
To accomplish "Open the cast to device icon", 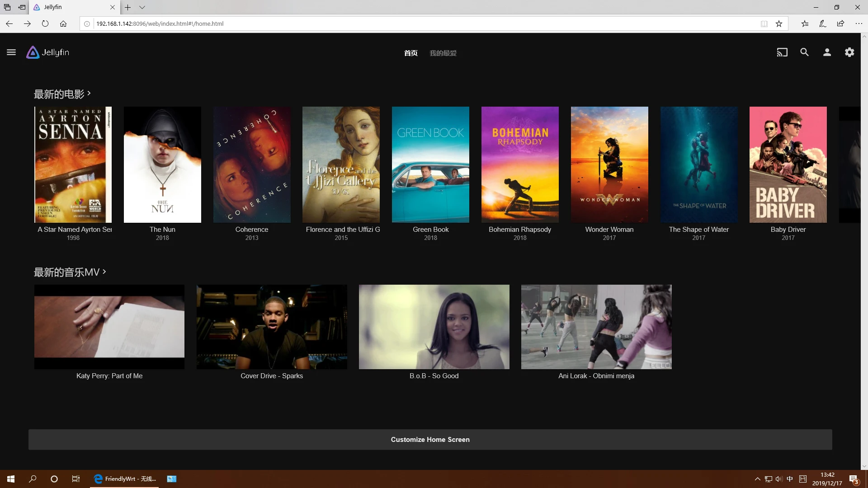I will 782,52.
